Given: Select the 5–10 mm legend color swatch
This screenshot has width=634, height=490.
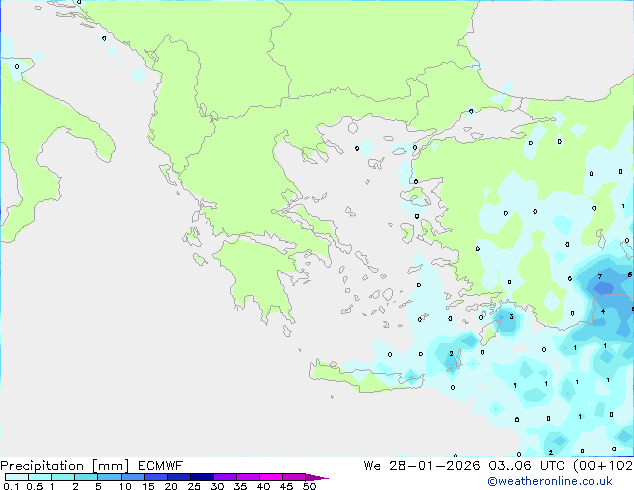Looking at the screenshot, I should pyautogui.click(x=109, y=477).
